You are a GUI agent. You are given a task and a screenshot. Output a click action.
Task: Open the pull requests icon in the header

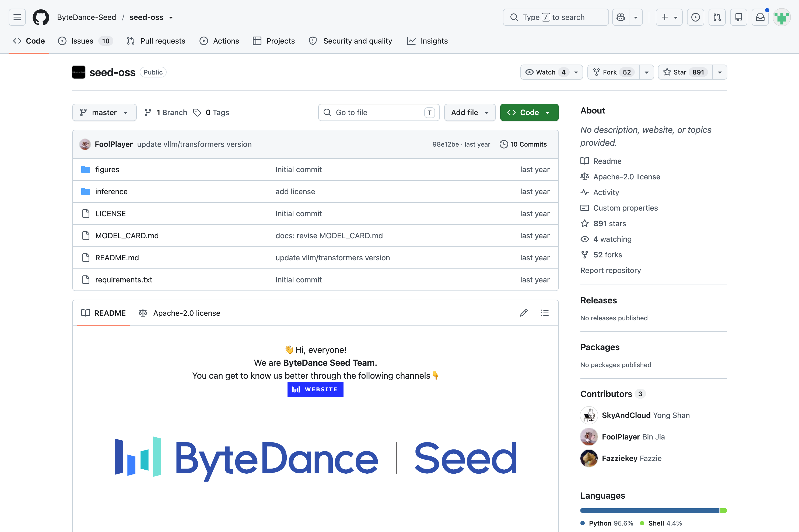717,17
